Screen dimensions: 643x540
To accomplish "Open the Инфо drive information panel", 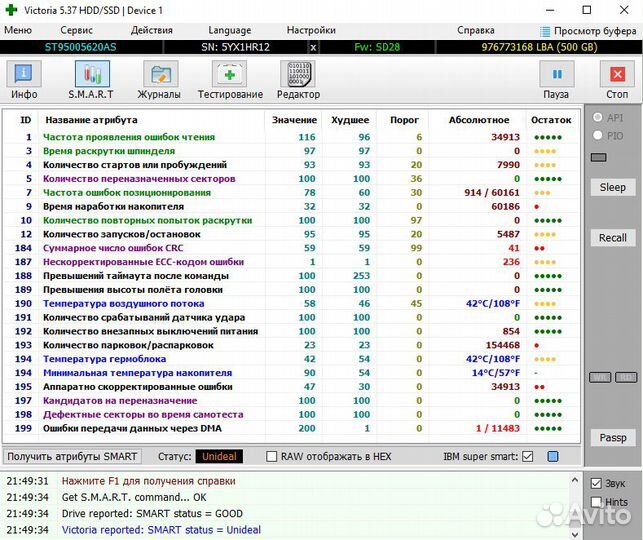I will pyautogui.click(x=24, y=75).
